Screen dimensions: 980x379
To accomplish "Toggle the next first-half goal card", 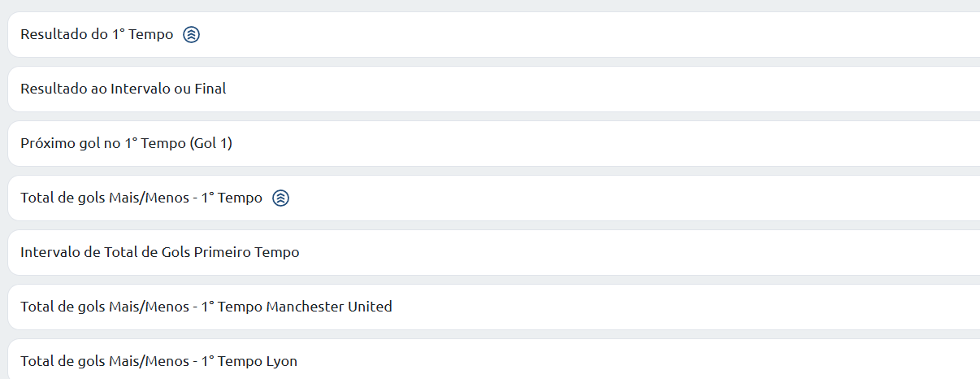I will [494, 144].
